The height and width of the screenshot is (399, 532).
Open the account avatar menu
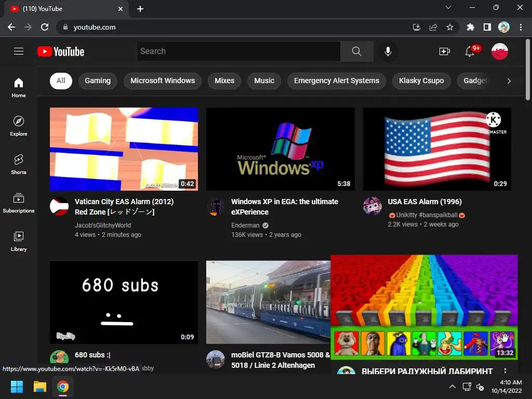499,51
